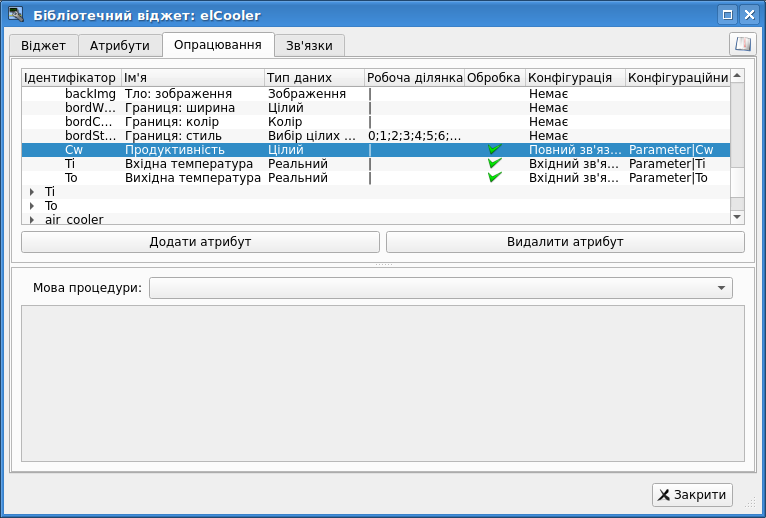Click the manual/help book icon
766x518 pixels.
(742, 44)
